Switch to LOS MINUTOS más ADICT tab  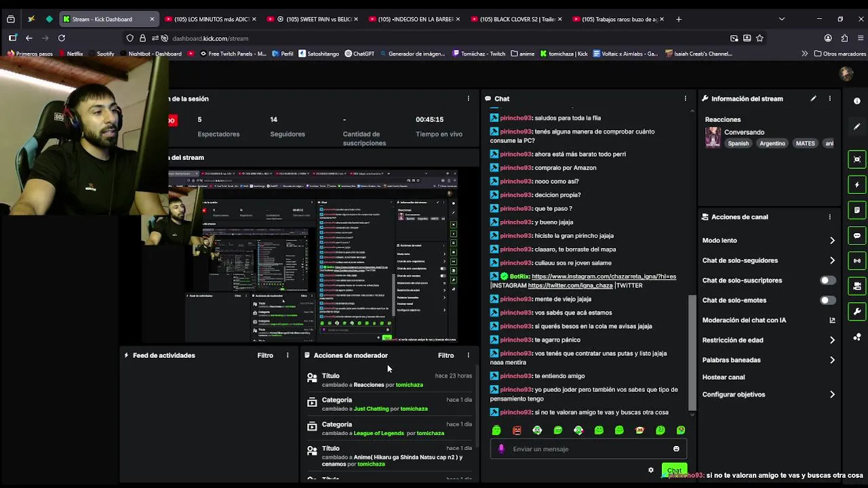tap(211, 19)
